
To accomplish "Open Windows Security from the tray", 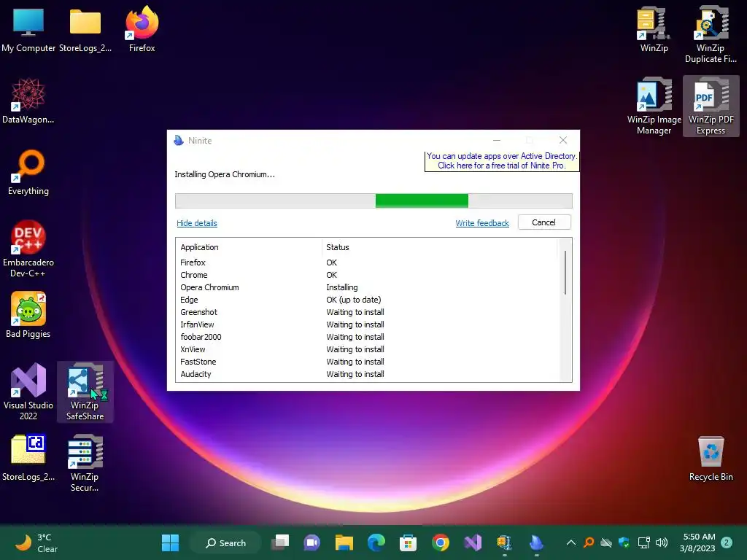I will pos(624,542).
